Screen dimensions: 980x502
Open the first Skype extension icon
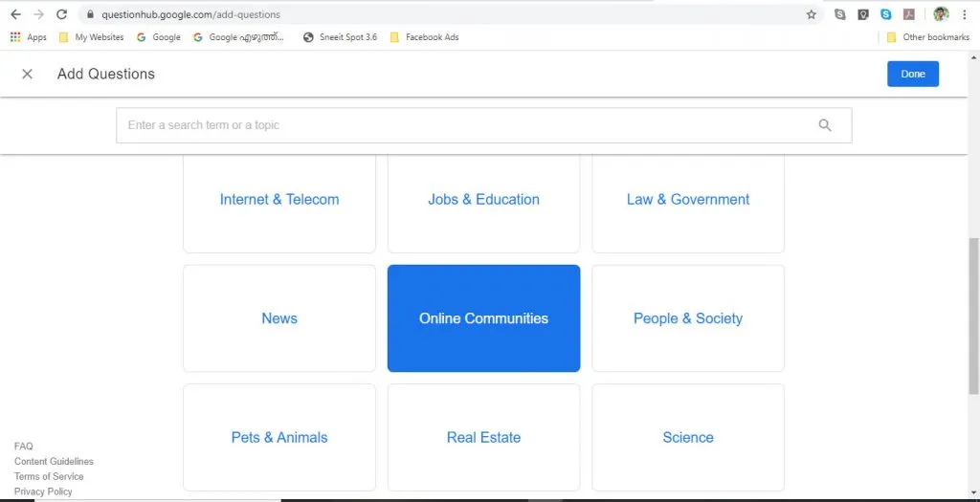coord(840,14)
